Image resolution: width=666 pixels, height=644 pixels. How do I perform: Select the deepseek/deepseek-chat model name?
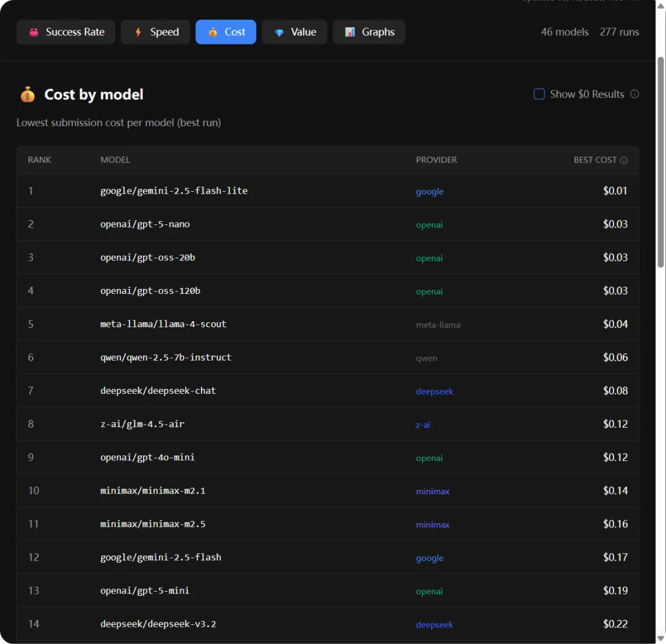click(158, 391)
